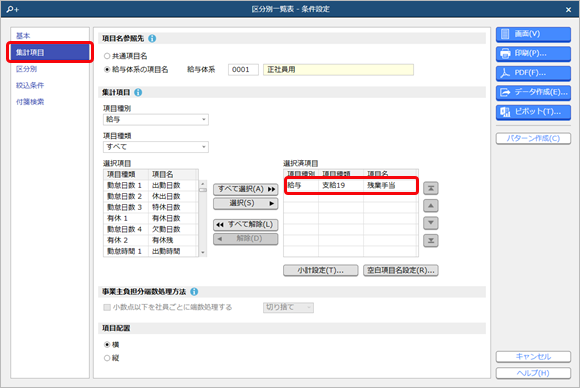580x388 pixels.
Task: Open the 区分別 section in sidebar
Action: pyautogui.click(x=26, y=69)
